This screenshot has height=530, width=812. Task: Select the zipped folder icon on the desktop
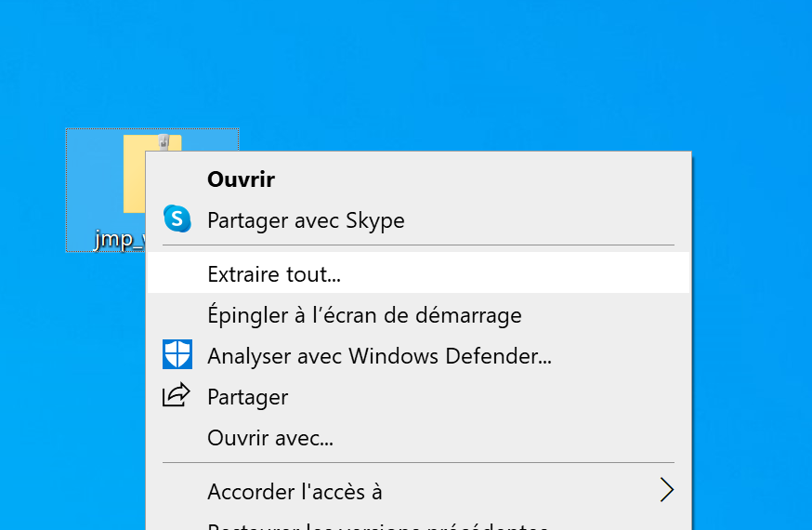[x=136, y=177]
